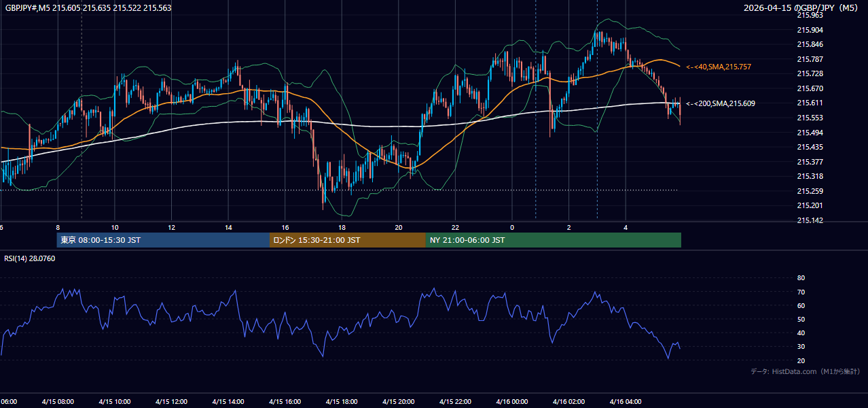Click hour label 10 under the price chart

(115, 227)
